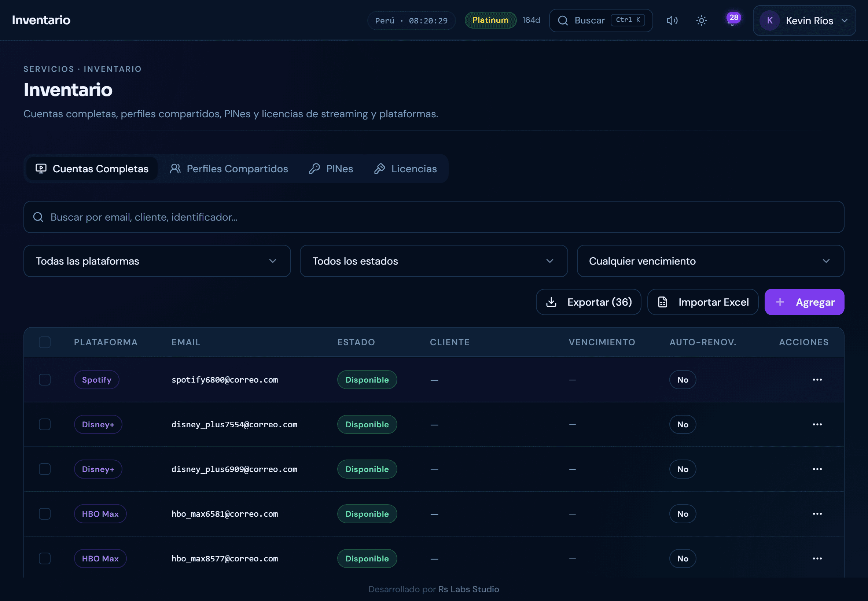868x601 pixels.
Task: Click the plus icon on Agregar button
Action: 780,302
